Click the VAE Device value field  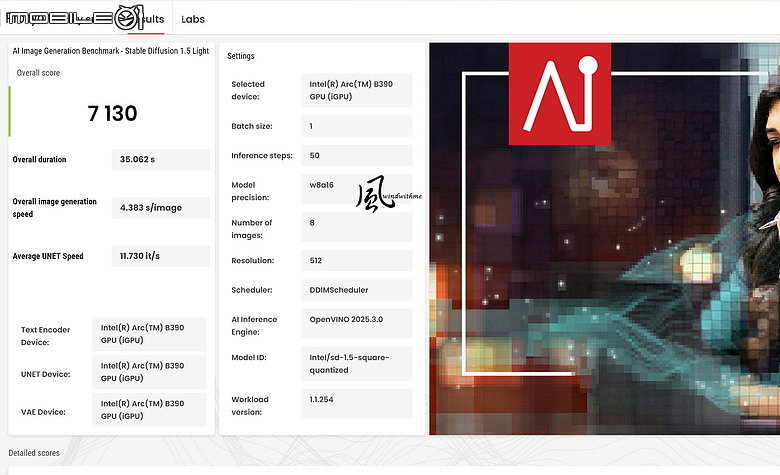pyautogui.click(x=149, y=410)
